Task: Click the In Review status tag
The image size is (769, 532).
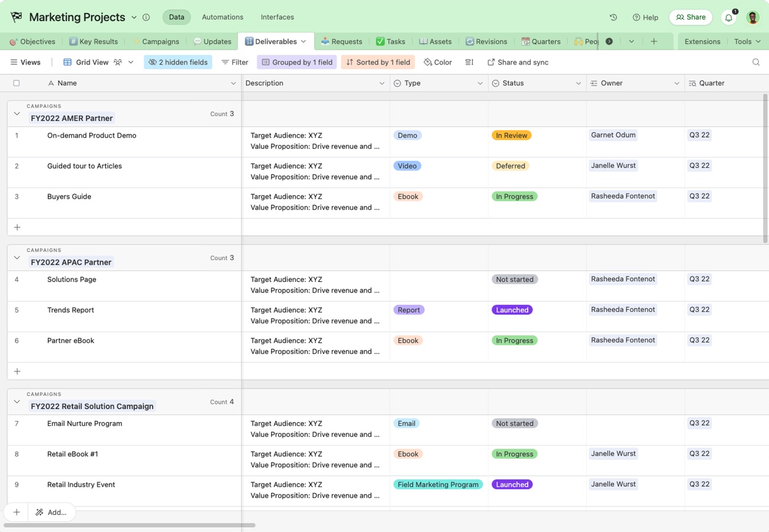Action: (x=512, y=135)
